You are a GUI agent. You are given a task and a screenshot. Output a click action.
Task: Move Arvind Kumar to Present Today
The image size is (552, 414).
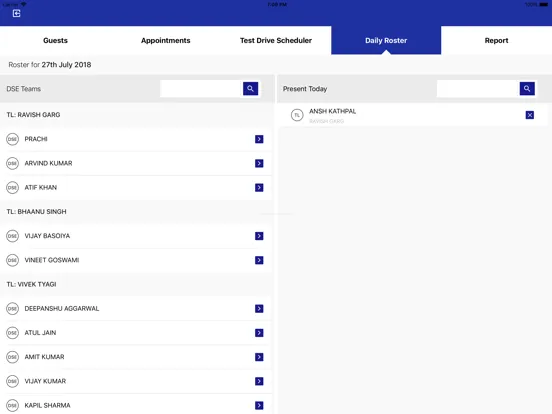point(259,163)
